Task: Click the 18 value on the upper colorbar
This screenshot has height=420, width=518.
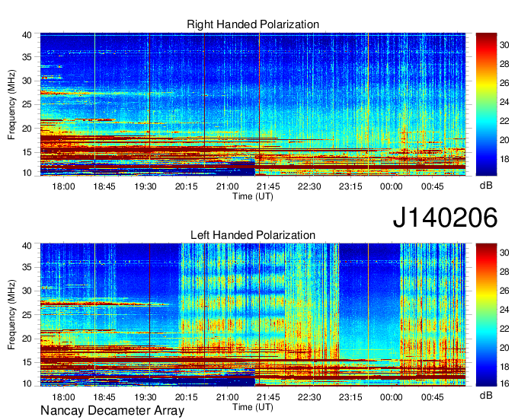Action: (504, 159)
